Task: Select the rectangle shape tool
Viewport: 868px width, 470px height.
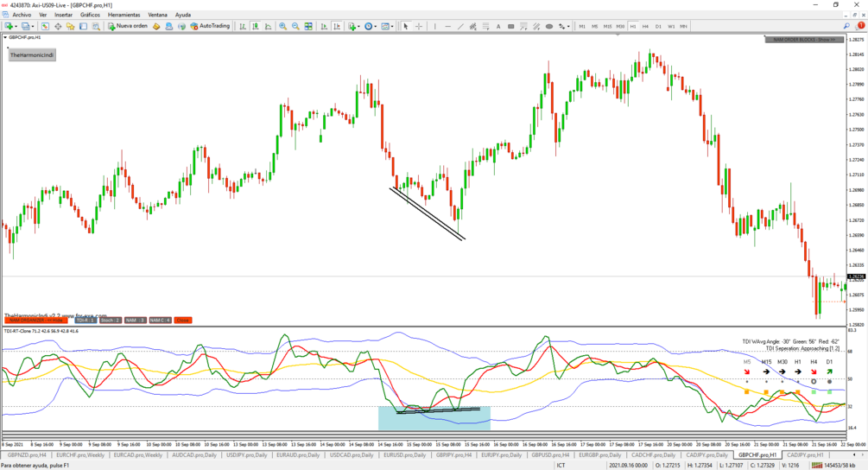Action: (511, 26)
